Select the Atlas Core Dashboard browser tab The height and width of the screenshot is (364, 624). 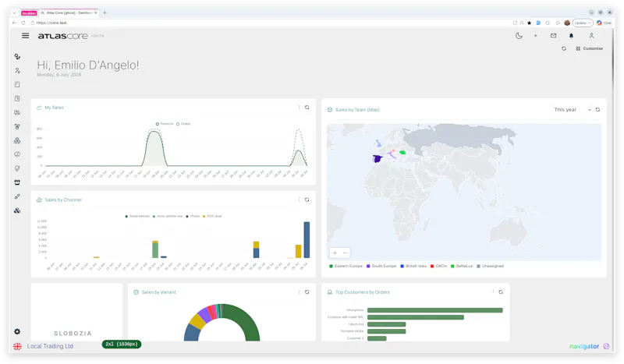(x=69, y=12)
